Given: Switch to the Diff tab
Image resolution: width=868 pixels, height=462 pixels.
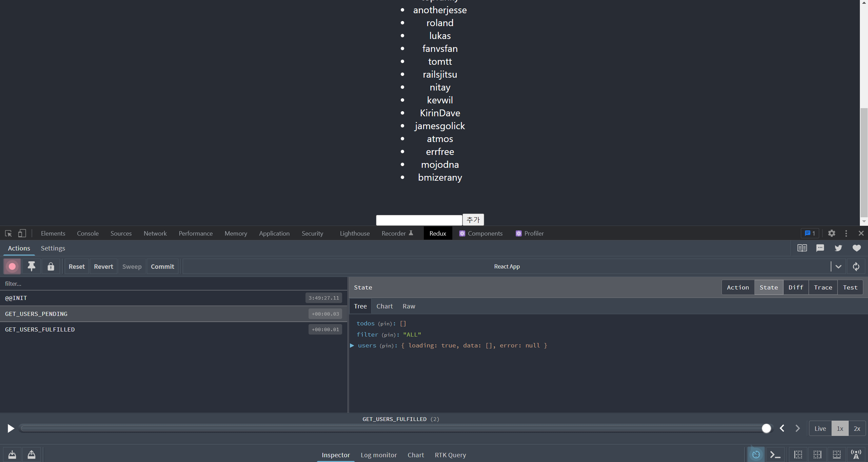Looking at the screenshot, I should coord(796,287).
